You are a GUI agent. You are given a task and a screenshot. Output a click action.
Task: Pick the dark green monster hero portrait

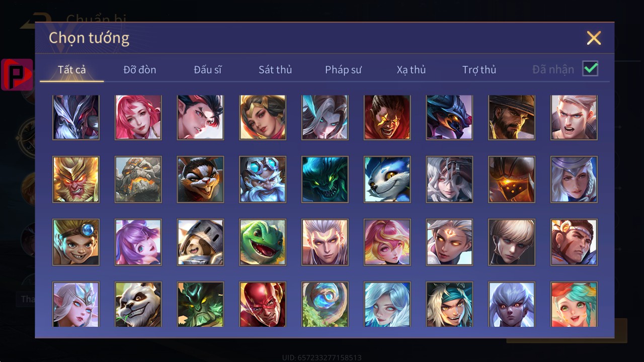(x=325, y=179)
